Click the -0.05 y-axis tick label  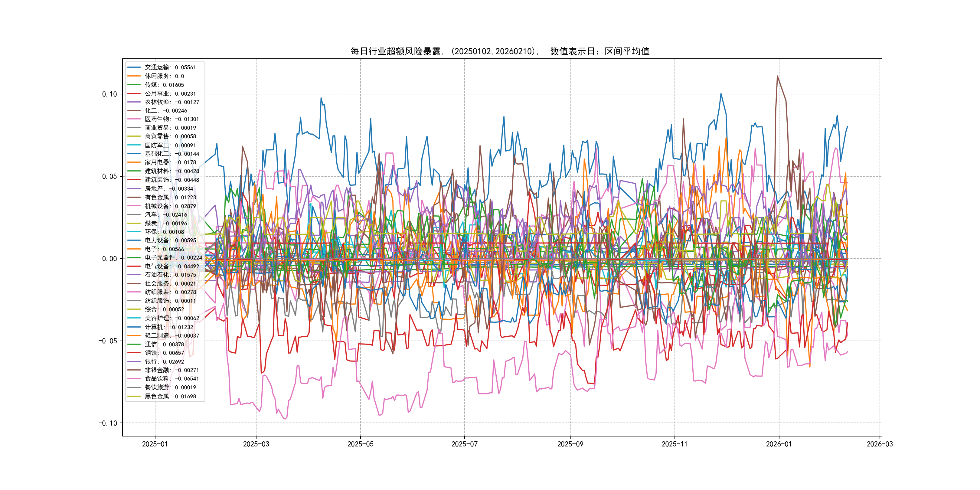(108, 341)
